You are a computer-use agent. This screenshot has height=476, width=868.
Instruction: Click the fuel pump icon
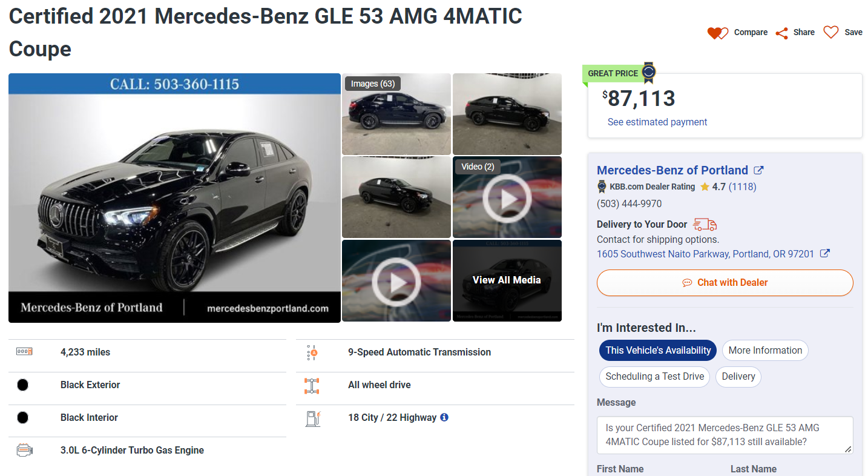313,418
